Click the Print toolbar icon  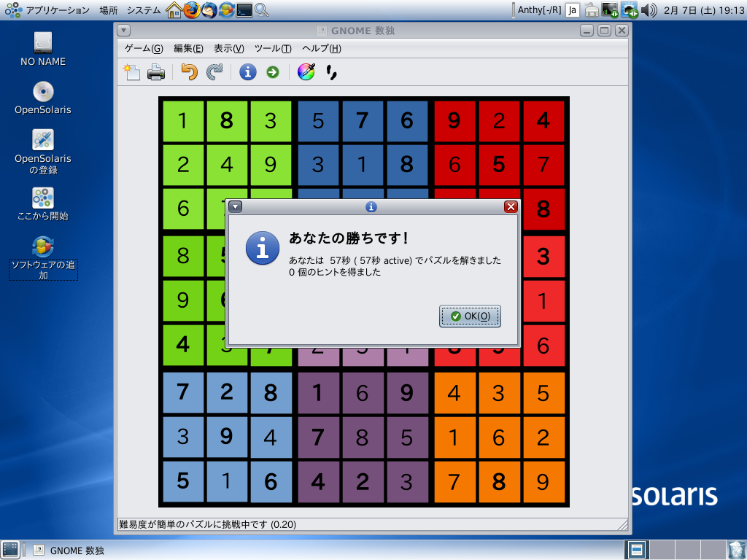156,72
